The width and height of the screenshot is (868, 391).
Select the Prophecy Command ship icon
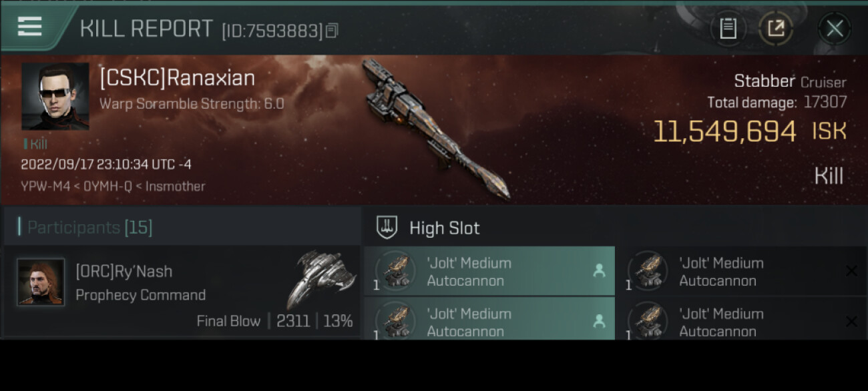(321, 278)
